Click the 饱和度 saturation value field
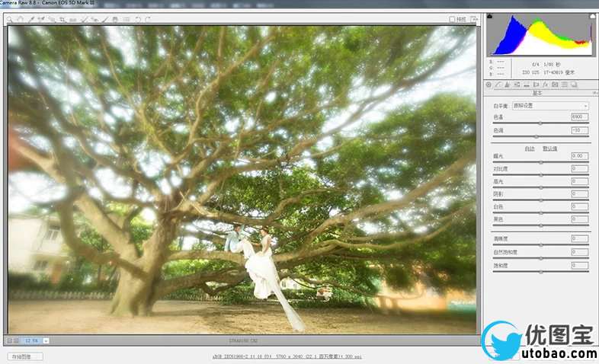The width and height of the screenshot is (599, 364). point(579,266)
